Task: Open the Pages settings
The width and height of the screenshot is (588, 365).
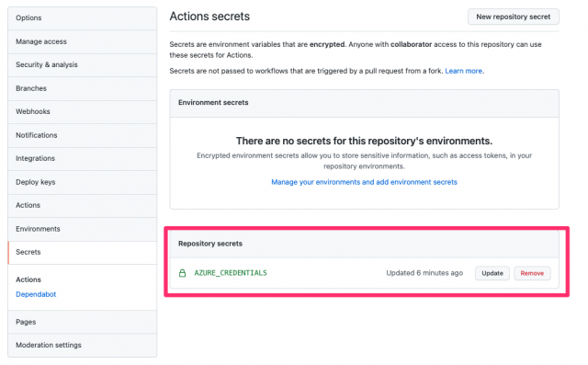Action: click(82, 322)
